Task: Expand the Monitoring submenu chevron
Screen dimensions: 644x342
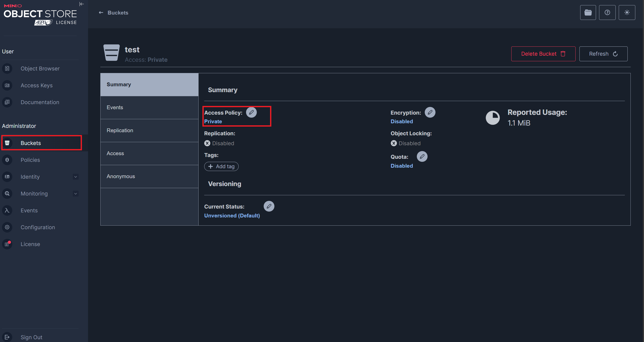Action: click(76, 193)
